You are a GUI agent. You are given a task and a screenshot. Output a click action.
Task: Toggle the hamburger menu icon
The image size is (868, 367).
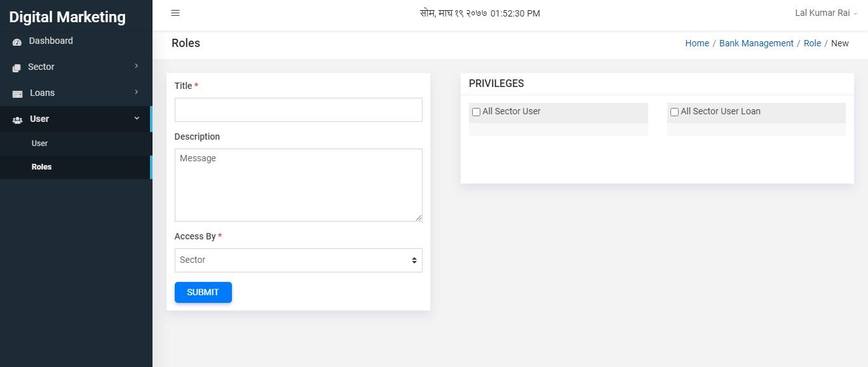[175, 13]
